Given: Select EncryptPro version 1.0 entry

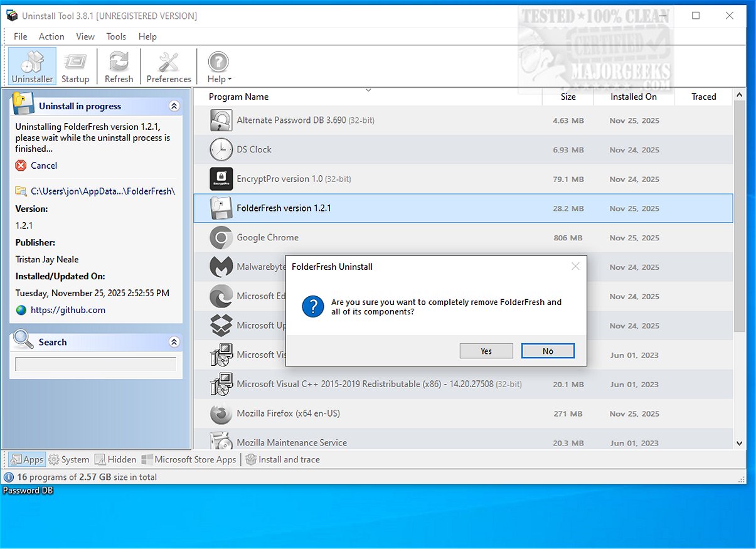Looking at the screenshot, I should coord(463,179).
